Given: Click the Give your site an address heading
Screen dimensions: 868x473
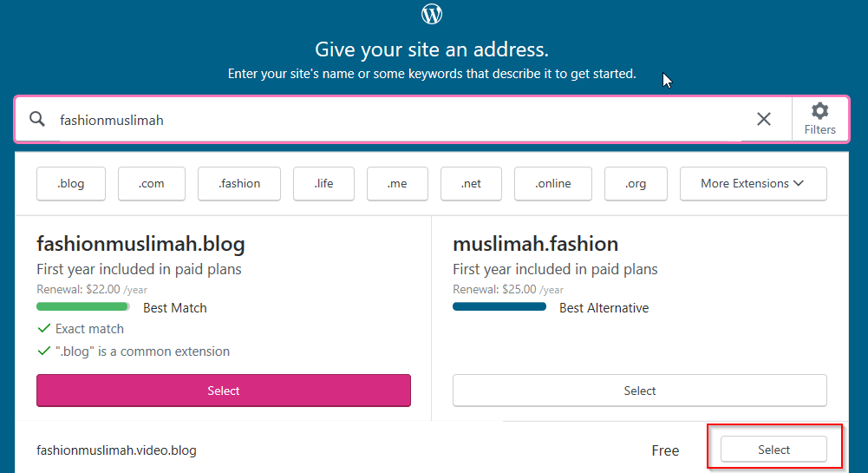Looking at the screenshot, I should pyautogui.click(x=432, y=49).
